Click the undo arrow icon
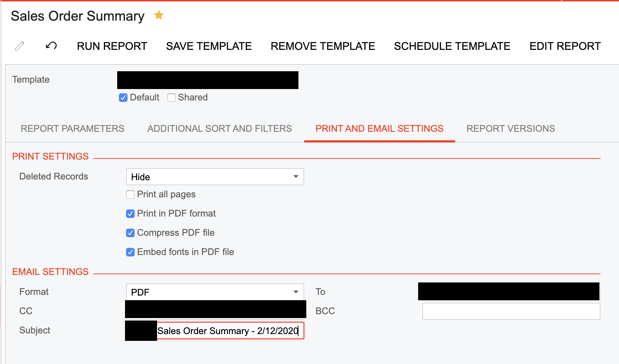The image size is (619, 364). coord(51,46)
